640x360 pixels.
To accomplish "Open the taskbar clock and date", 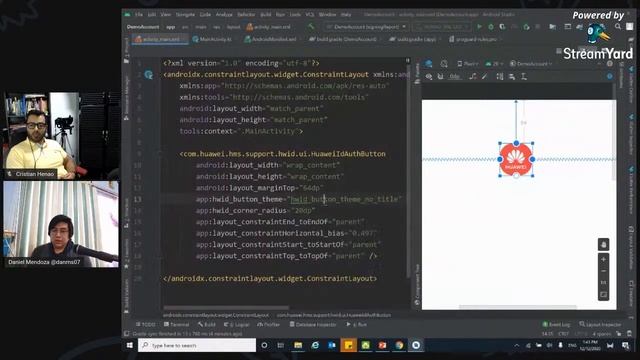I will (x=589, y=345).
